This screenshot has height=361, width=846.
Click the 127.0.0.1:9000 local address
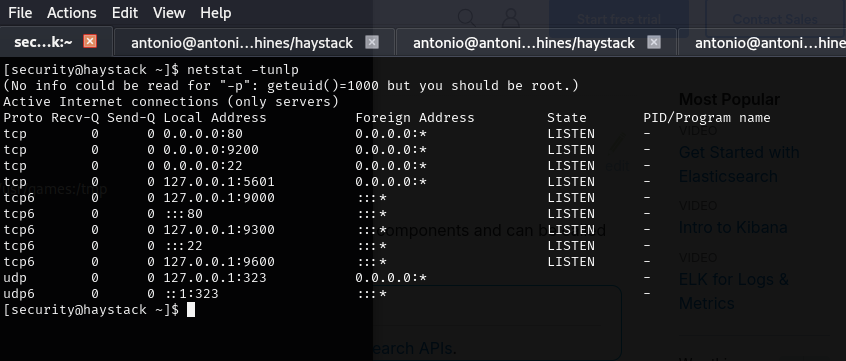219,197
